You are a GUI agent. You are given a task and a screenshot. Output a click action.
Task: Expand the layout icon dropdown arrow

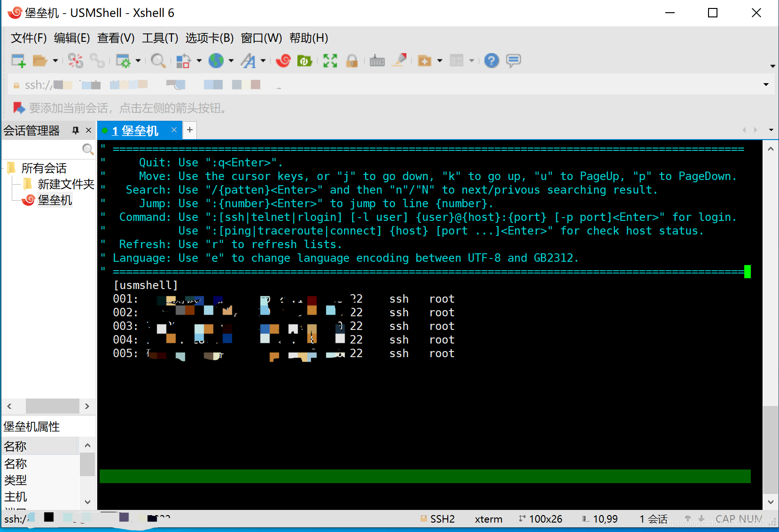click(472, 61)
